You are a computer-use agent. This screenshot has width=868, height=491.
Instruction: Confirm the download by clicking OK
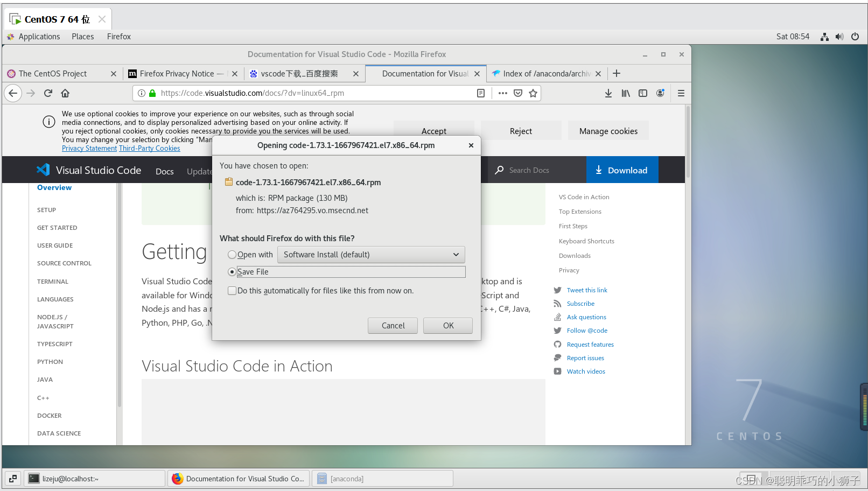click(x=447, y=325)
